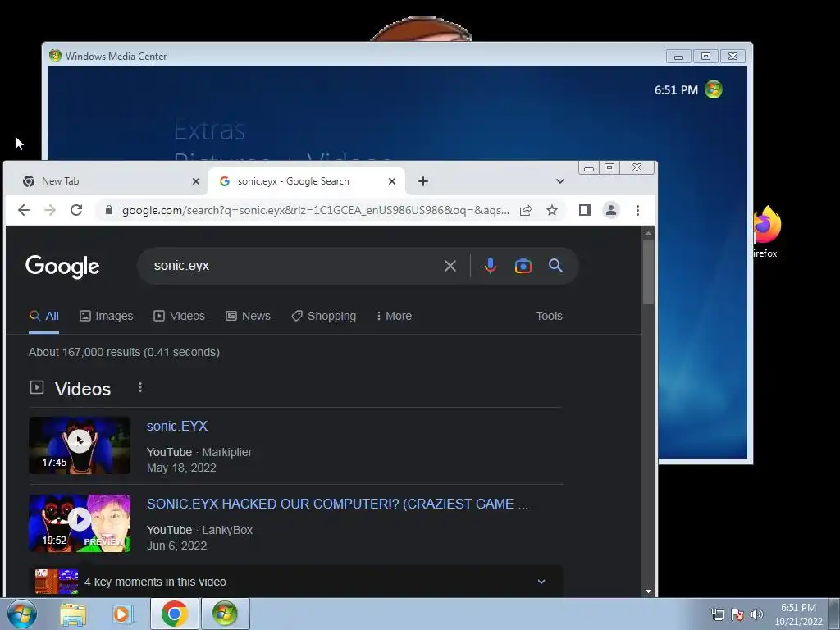Clear the Google search box text

pos(450,266)
